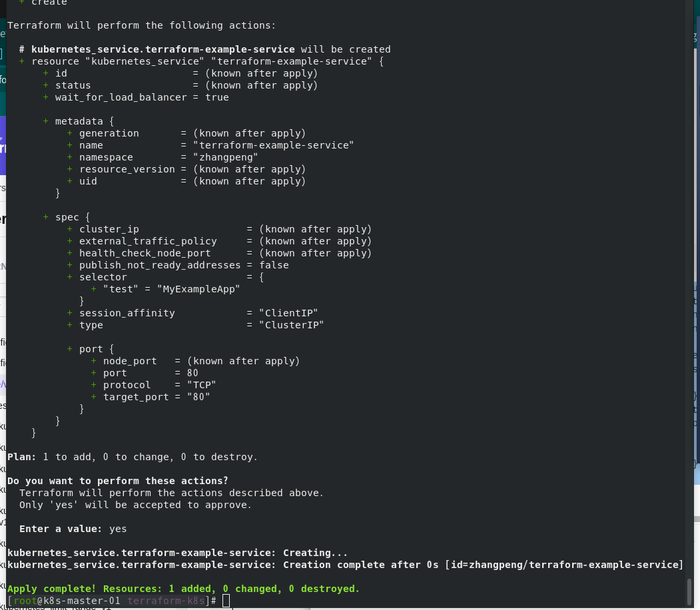Viewport: 700px width, 610px height.
Task: Click the plus sign before 'wait_for_load_balancer'
Action: click(x=45, y=97)
